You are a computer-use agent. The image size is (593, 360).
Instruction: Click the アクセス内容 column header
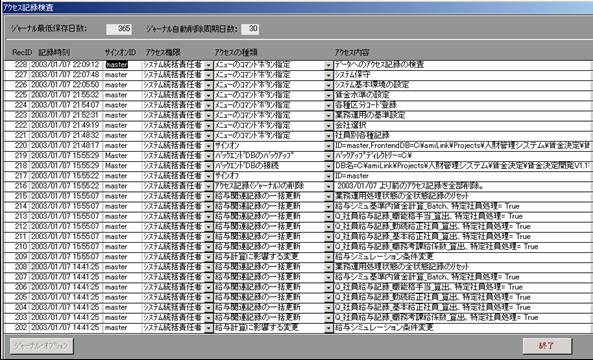click(352, 53)
